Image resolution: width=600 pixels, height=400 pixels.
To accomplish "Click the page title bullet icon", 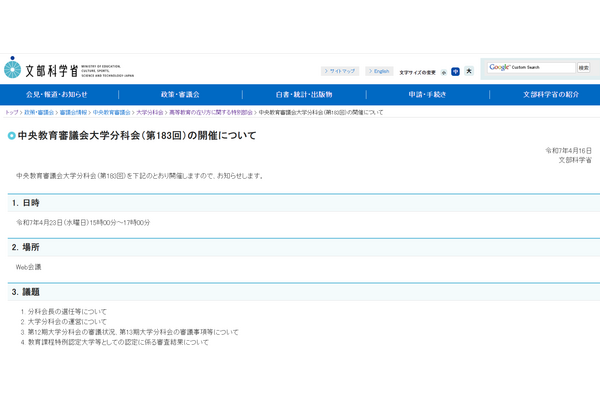I will (11, 134).
